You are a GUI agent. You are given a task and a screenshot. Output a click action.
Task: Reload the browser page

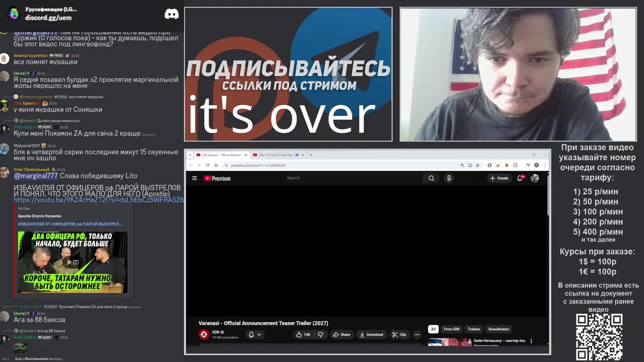pyautogui.click(x=207, y=165)
